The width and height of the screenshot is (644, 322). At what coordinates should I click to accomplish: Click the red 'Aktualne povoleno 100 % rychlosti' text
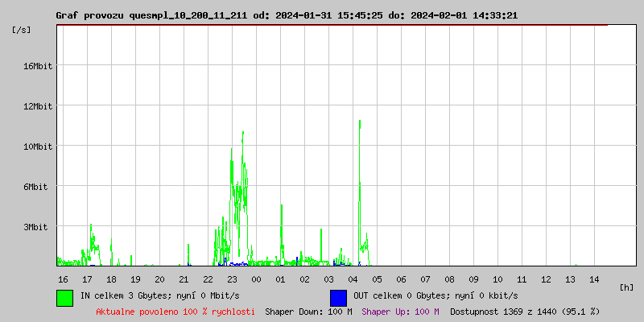(175, 311)
